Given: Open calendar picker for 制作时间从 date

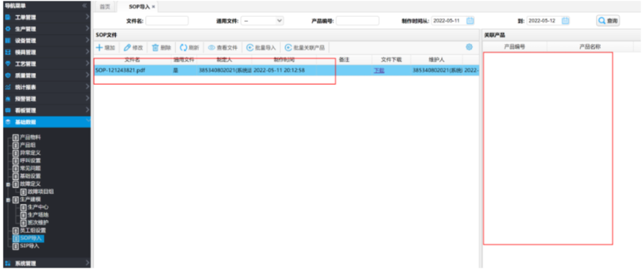Looking at the screenshot, I should (471, 21).
